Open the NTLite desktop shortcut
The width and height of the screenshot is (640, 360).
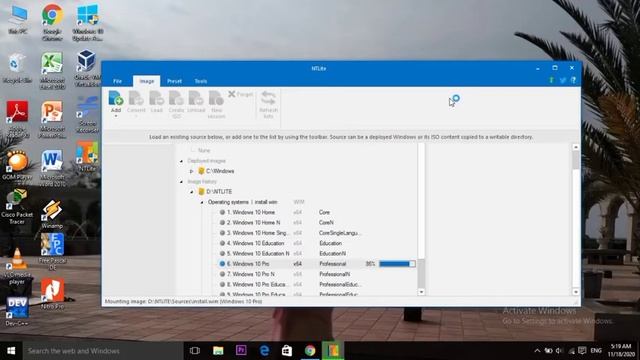[87, 156]
